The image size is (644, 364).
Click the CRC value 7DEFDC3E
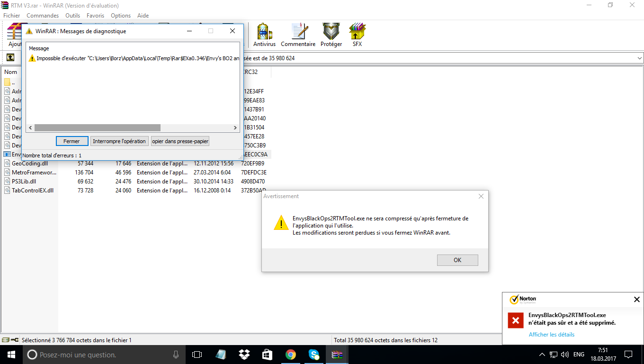(254, 172)
